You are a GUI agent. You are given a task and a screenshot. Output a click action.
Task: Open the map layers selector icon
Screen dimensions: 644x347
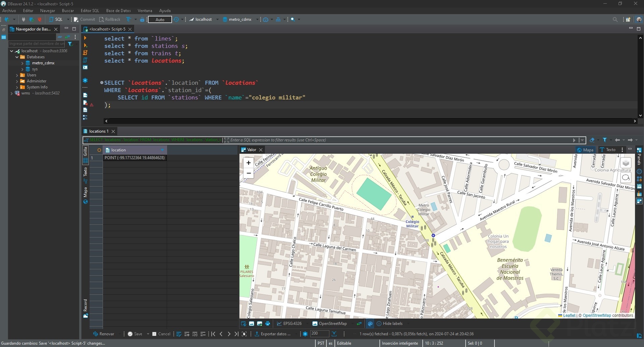(626, 163)
